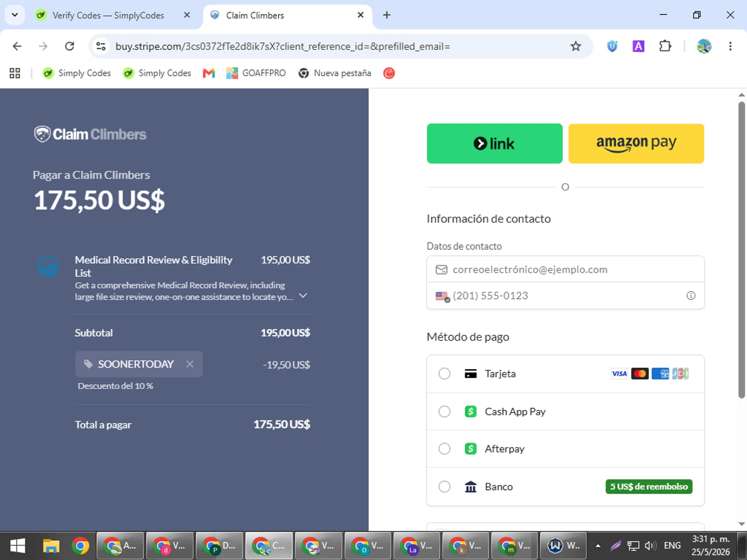The width and height of the screenshot is (747, 560).
Task: Open the second Simply Codes bookmark
Action: [157, 73]
